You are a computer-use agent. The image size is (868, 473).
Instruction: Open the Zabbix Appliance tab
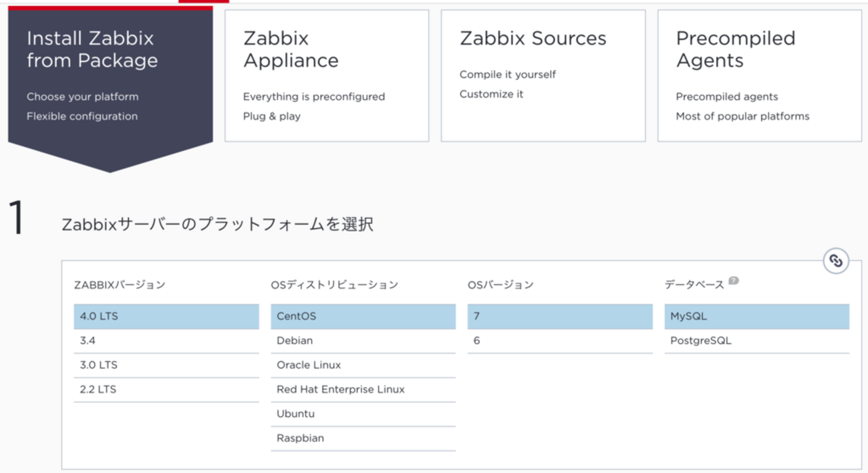[327, 75]
